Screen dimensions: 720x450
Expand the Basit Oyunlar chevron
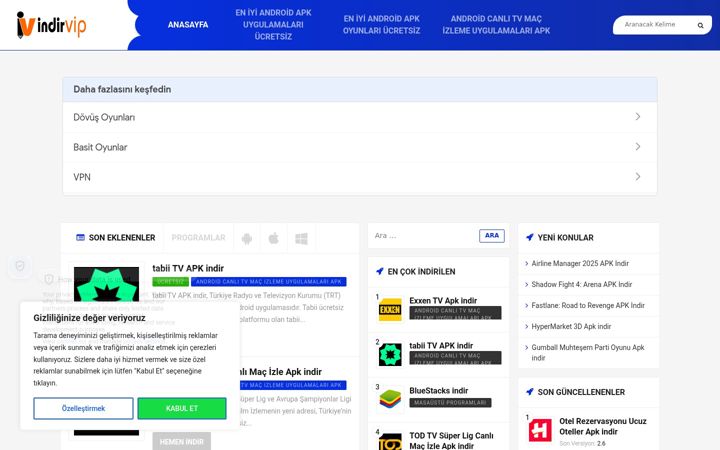point(638,146)
